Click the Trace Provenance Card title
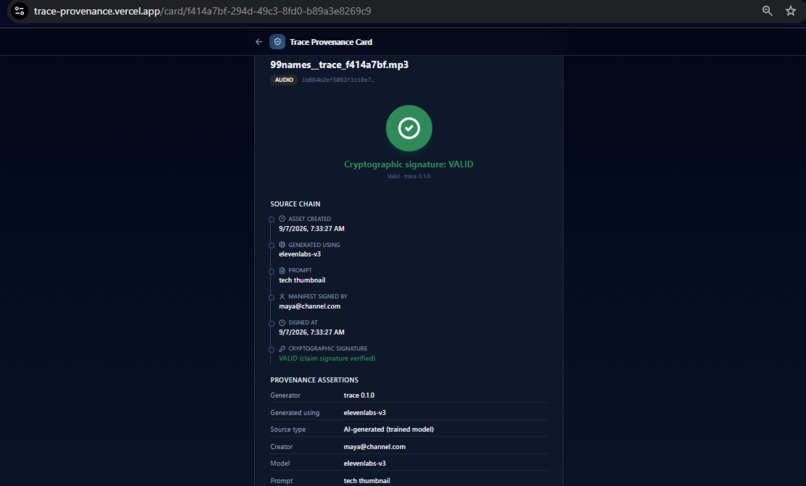The width and height of the screenshot is (806, 486). [x=331, y=42]
